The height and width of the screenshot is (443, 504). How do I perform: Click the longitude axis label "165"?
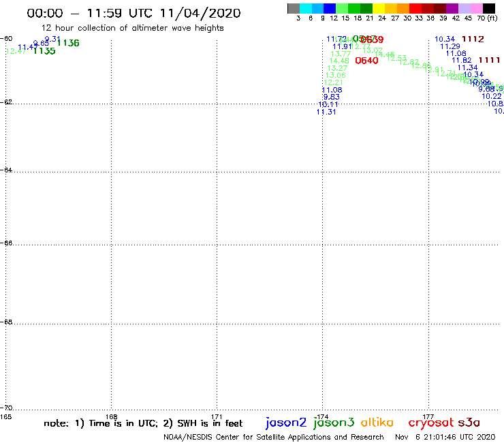coord(5,417)
